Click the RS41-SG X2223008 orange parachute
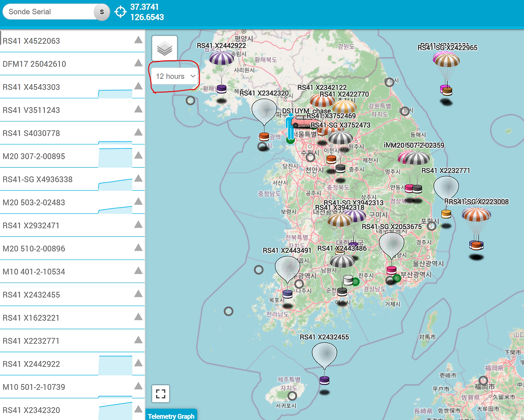 tap(476, 214)
